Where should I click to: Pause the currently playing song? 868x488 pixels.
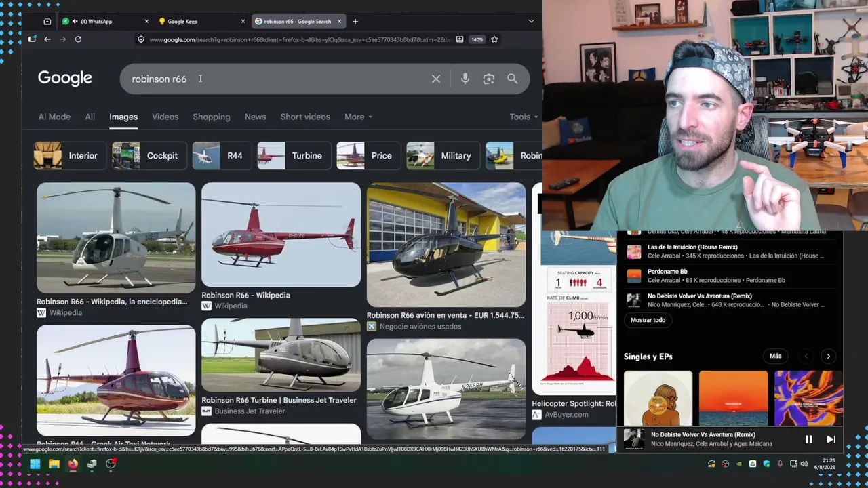tap(808, 439)
